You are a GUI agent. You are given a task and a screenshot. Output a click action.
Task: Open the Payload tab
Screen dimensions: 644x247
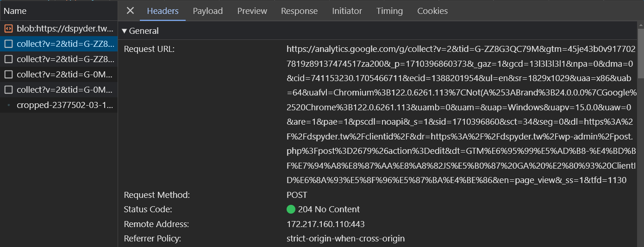pos(208,11)
